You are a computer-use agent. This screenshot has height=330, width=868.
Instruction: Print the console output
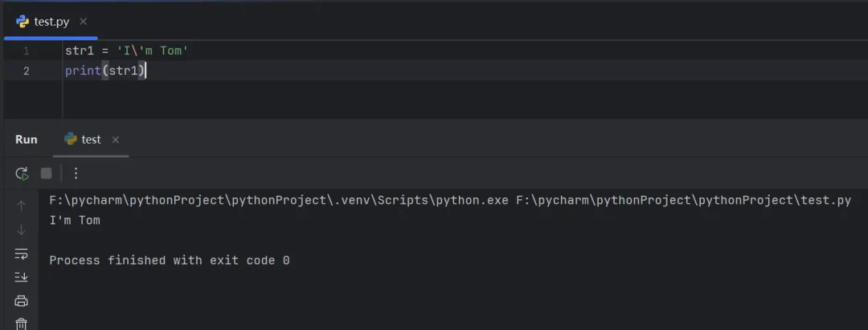pos(22,301)
